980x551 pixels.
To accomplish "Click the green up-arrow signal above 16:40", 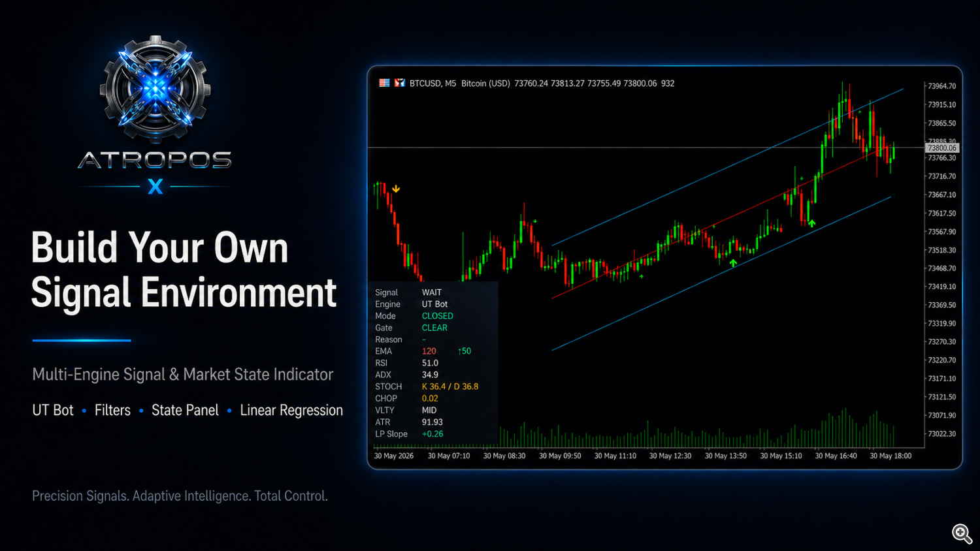I will pos(811,223).
